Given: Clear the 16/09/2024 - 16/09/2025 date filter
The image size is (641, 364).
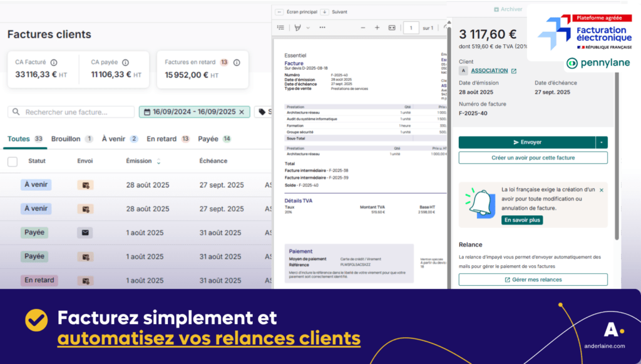Looking at the screenshot, I should tap(242, 112).
